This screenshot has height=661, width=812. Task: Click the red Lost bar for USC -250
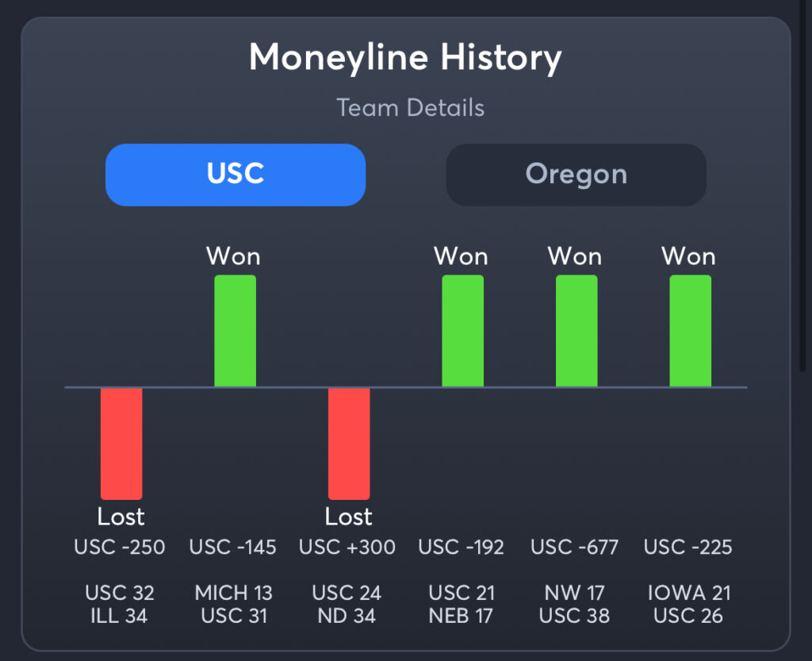click(x=121, y=443)
